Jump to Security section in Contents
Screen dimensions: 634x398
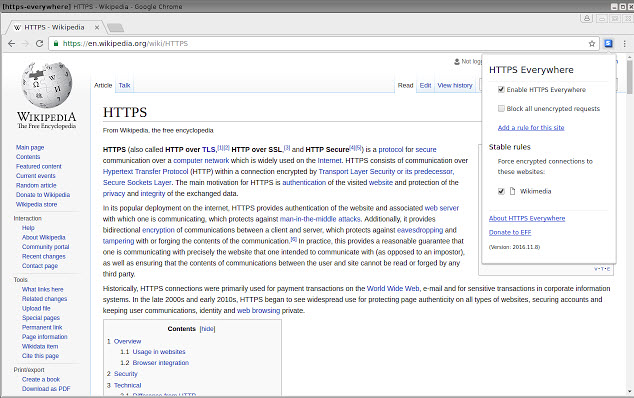126,374
